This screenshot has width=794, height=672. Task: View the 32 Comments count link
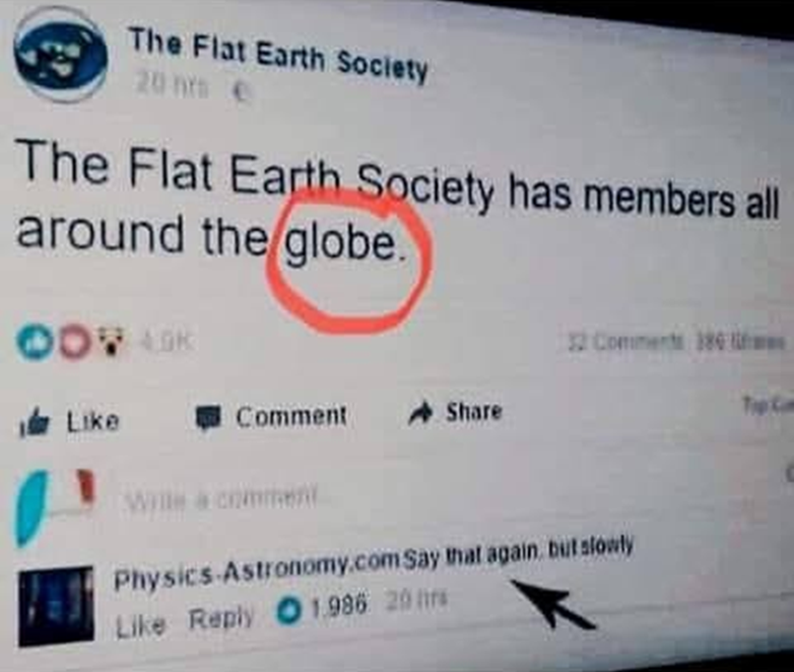[x=627, y=342]
